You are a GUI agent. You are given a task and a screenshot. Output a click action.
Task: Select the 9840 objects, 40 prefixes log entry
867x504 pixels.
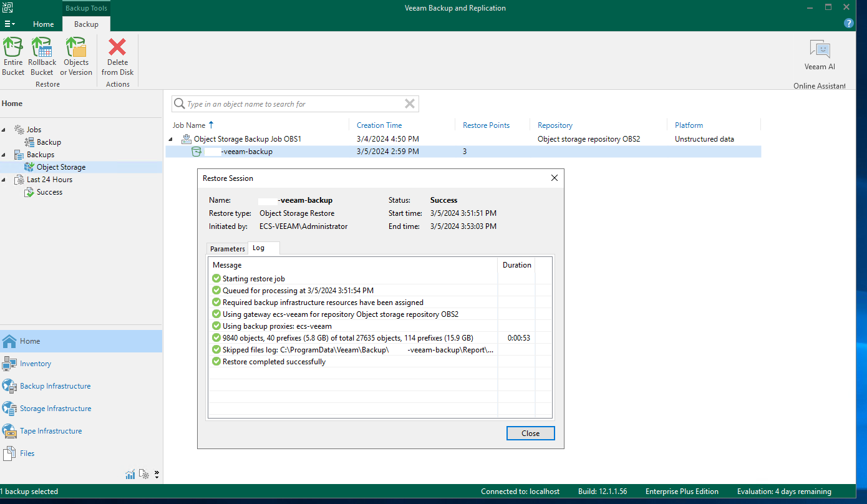(x=380, y=338)
